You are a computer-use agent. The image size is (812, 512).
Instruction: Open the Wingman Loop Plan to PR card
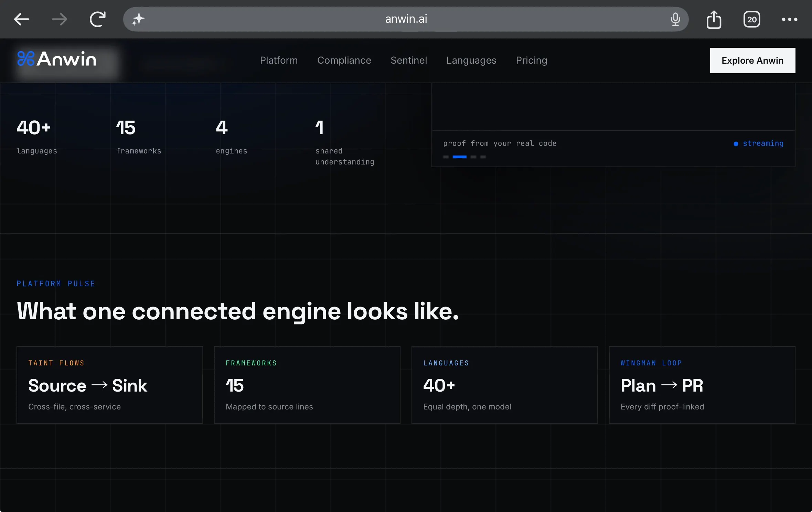(702, 385)
